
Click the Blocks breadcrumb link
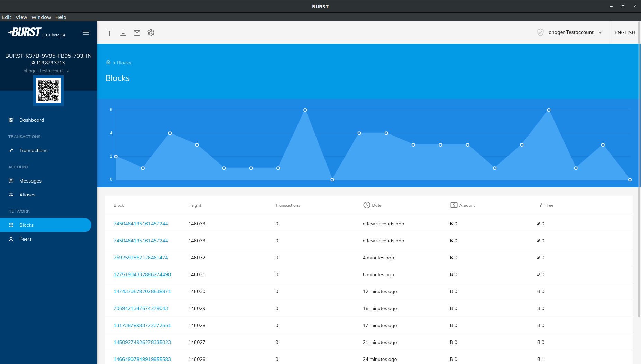(x=124, y=63)
